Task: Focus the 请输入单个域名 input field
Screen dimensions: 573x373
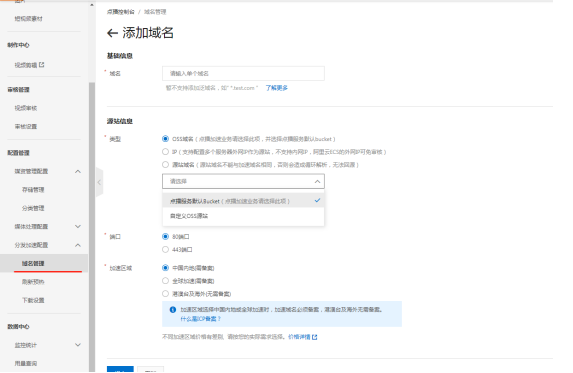Action: [243, 73]
